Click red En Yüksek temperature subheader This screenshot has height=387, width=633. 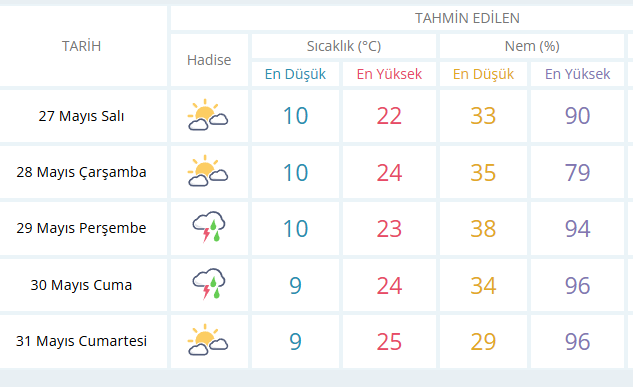(x=389, y=74)
